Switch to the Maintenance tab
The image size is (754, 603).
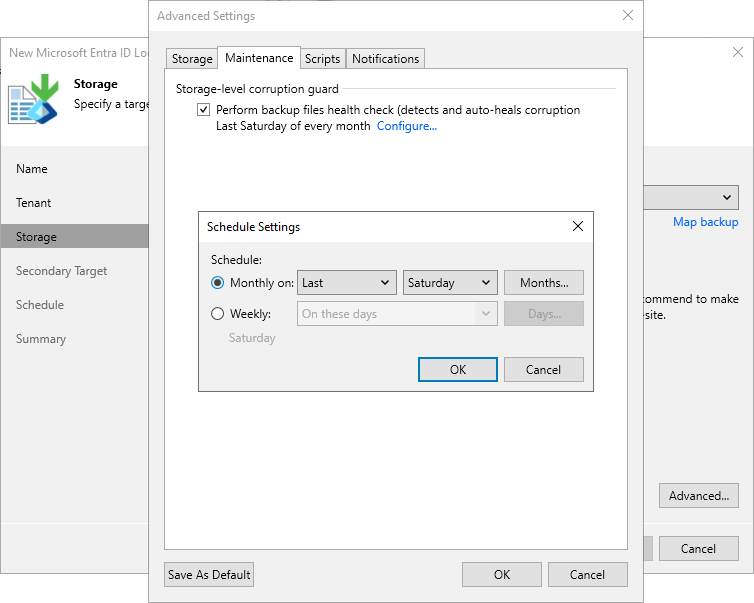(259, 58)
